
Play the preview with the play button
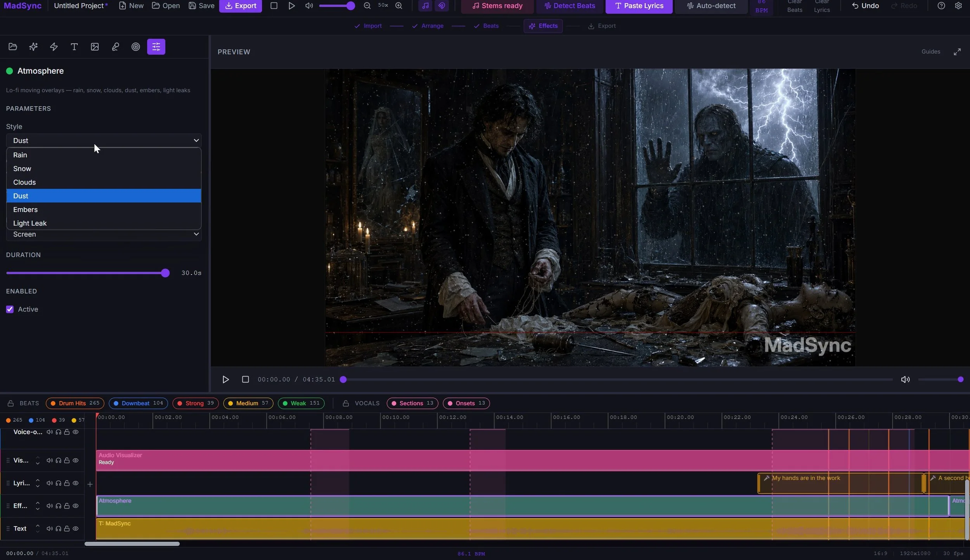(225, 380)
